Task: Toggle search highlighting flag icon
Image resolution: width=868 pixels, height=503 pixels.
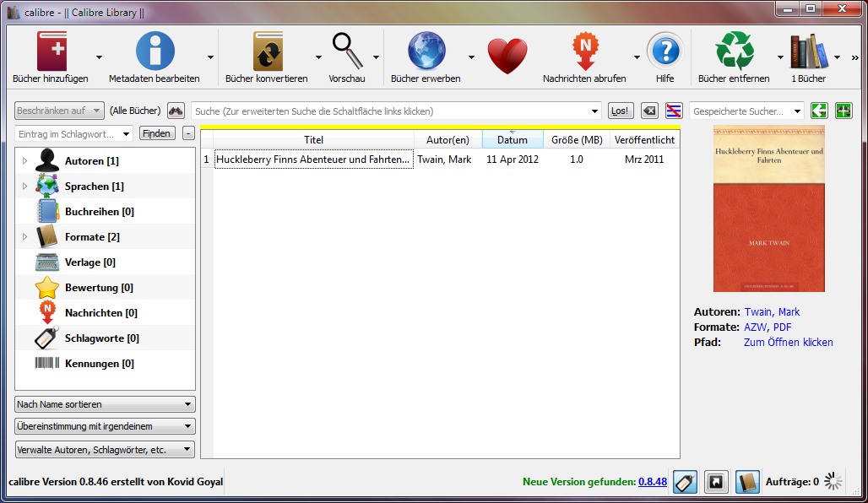Action: coord(674,111)
